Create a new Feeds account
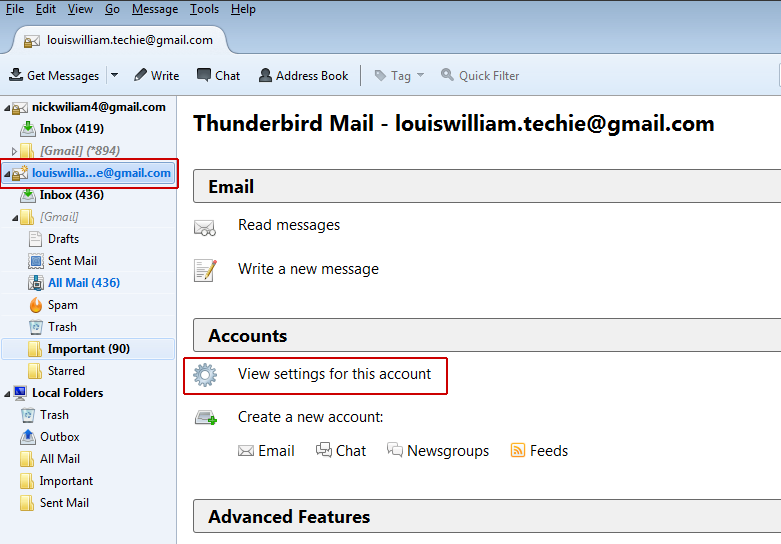 (x=539, y=451)
